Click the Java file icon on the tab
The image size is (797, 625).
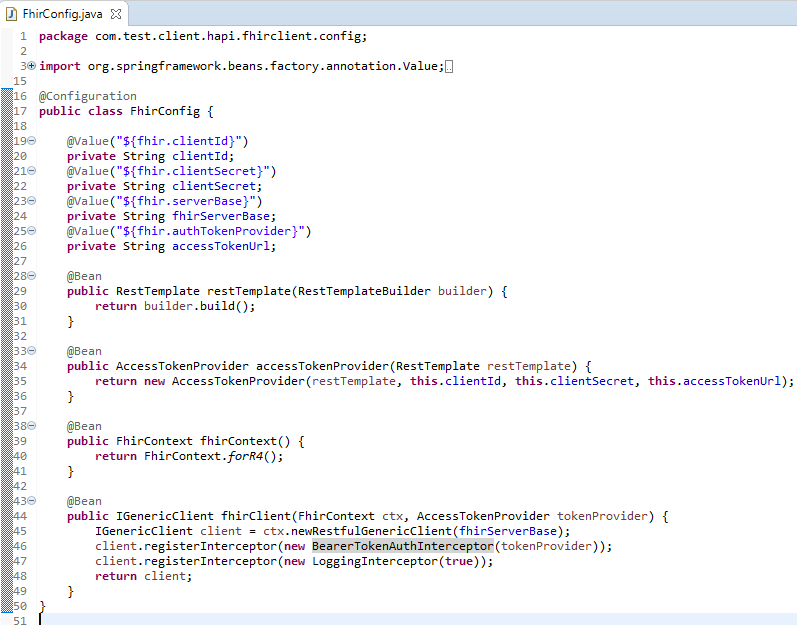pos(12,14)
